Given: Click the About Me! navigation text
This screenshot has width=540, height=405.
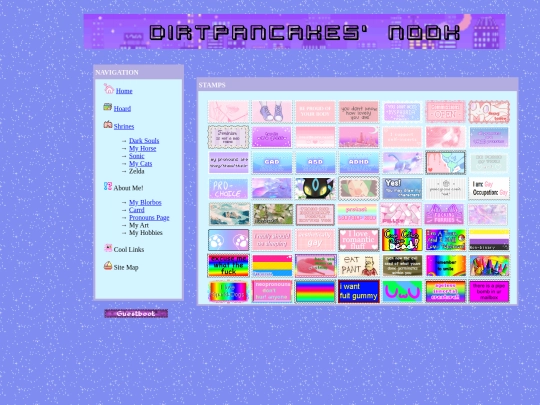Looking at the screenshot, I should tap(128, 188).
